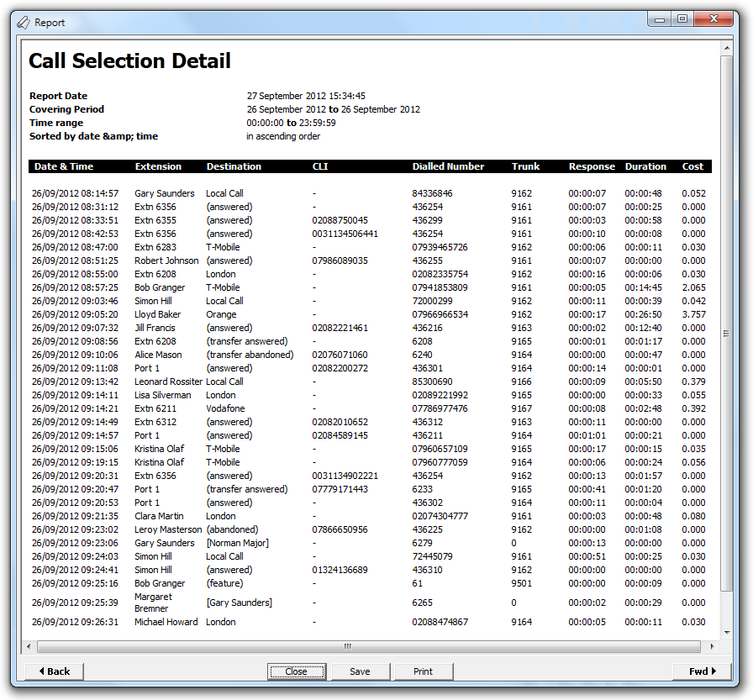Click the cost value 2.065

[x=693, y=287]
